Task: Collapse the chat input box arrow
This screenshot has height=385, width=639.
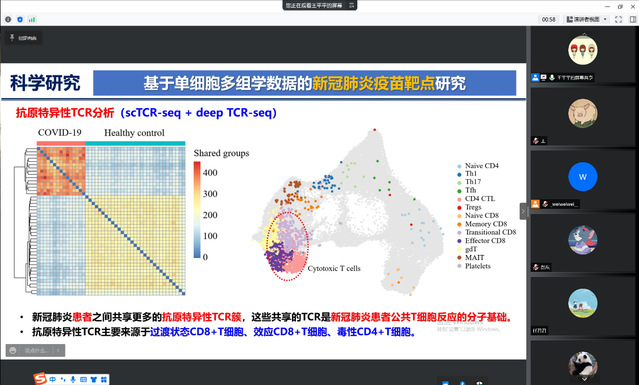Action: pyautogui.click(x=59, y=350)
